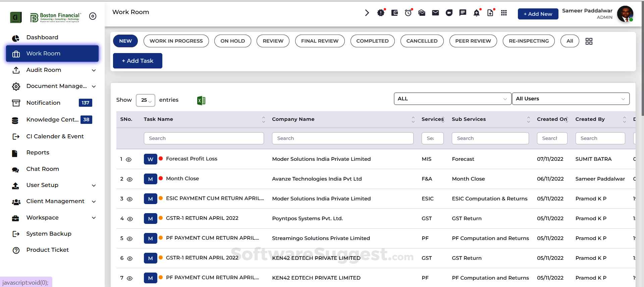Open the show entries count dropdown
This screenshot has width=644, height=287.
pyautogui.click(x=145, y=100)
